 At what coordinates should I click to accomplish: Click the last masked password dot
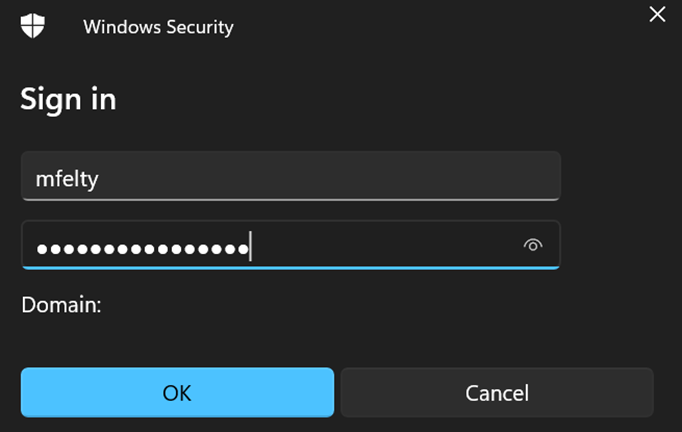[243, 248]
